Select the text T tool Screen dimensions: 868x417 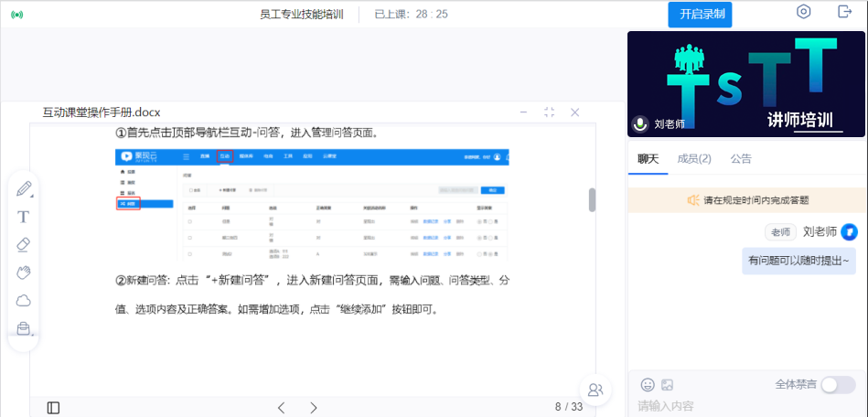coord(24,217)
